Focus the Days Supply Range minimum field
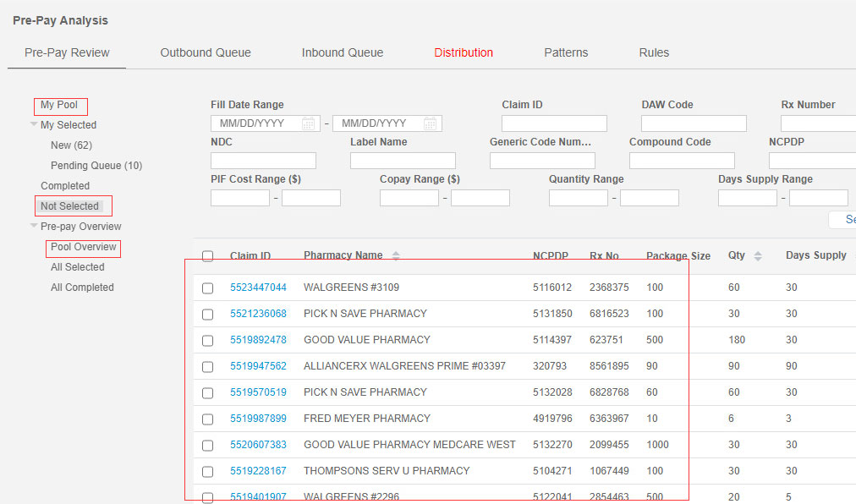Viewport: 856px width, 504px height. pyautogui.click(x=748, y=198)
